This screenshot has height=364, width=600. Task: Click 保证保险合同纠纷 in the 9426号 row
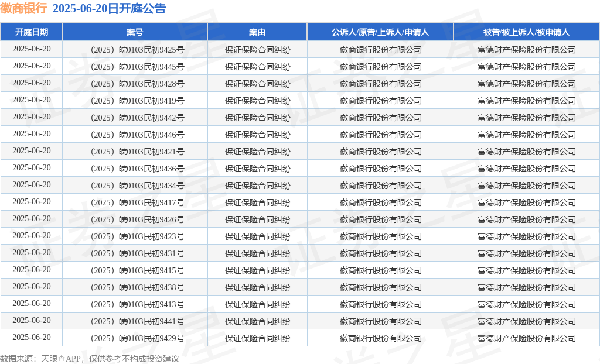(x=258, y=219)
